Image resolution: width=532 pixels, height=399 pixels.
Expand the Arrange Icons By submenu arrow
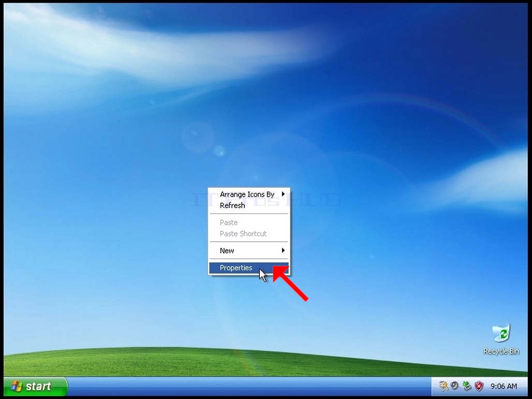[x=283, y=194]
